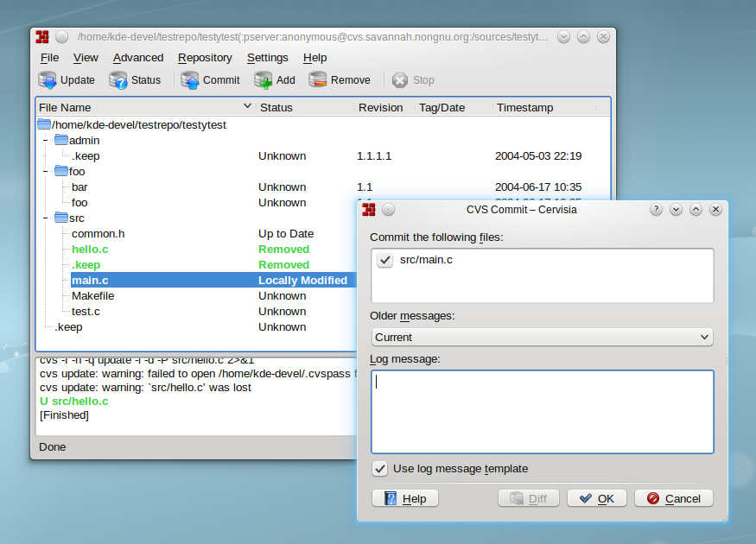Click the "Done" status bar text

click(x=53, y=446)
